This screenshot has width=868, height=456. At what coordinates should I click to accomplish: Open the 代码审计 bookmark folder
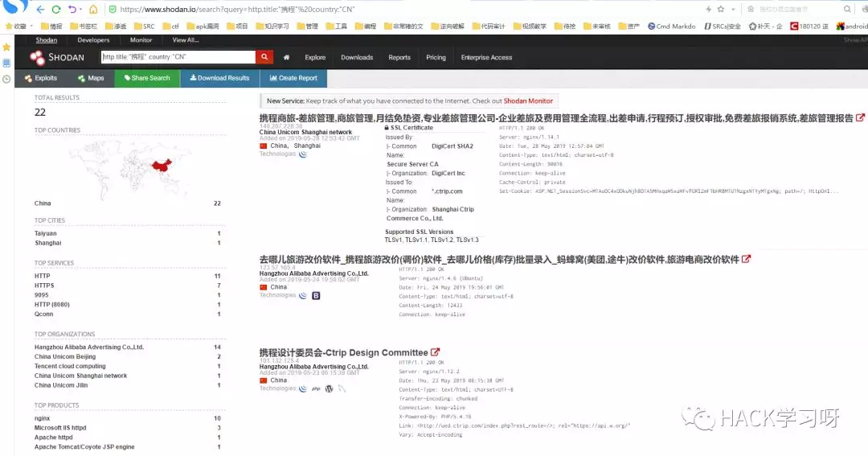point(489,26)
